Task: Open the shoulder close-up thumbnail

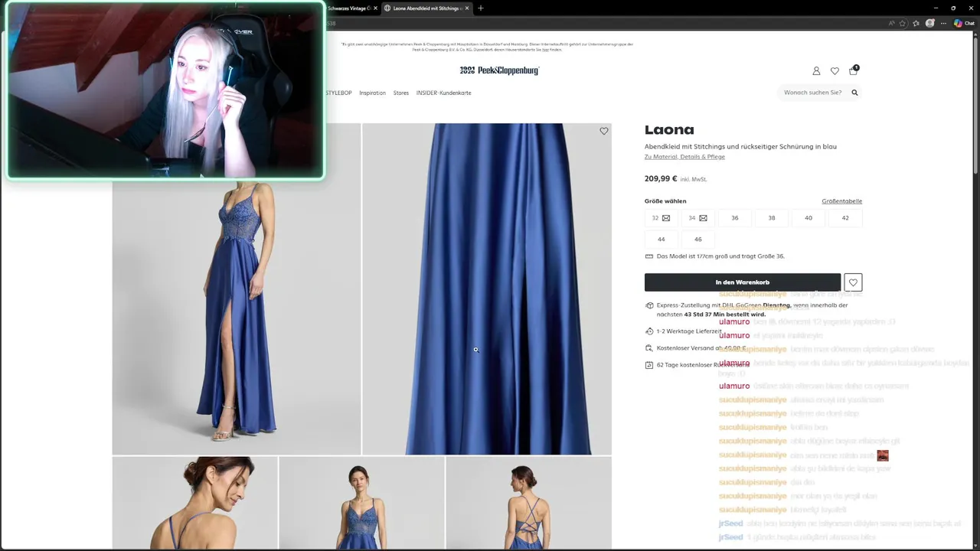Action: tap(195, 503)
